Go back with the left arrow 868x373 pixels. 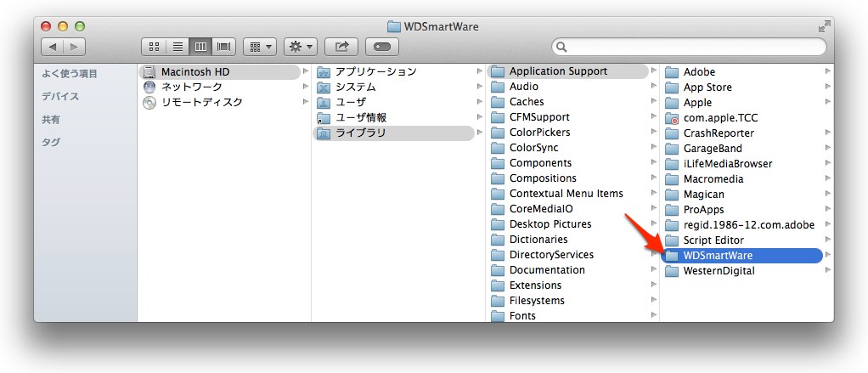coord(52,47)
